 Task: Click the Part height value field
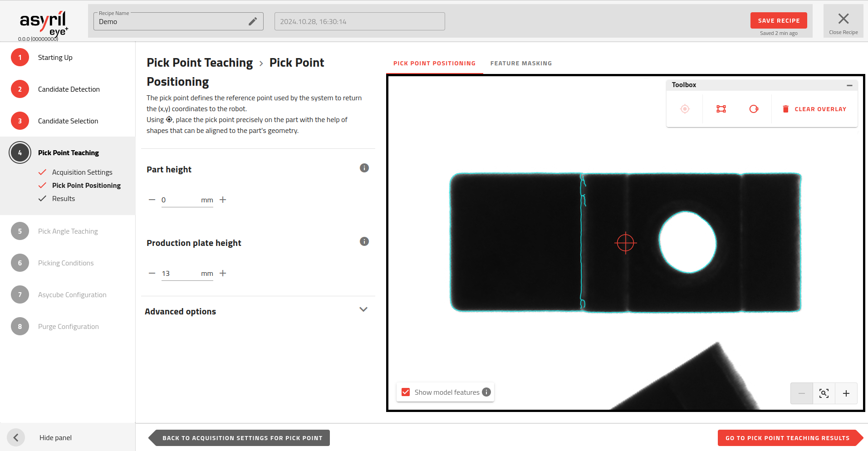pos(180,200)
